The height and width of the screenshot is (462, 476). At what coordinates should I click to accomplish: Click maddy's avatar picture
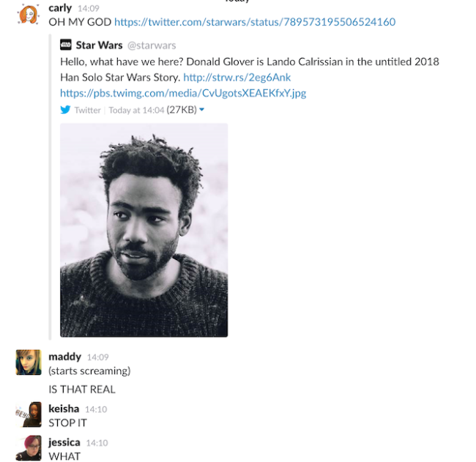point(29,362)
